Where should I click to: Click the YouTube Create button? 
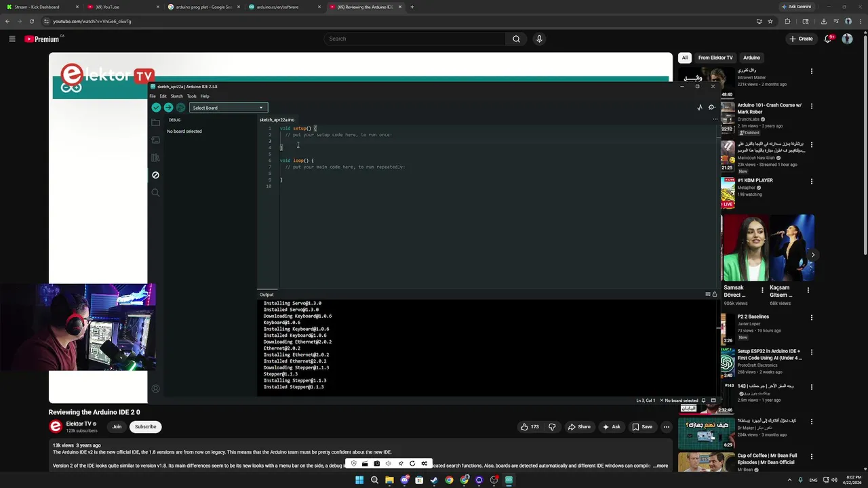click(x=801, y=39)
